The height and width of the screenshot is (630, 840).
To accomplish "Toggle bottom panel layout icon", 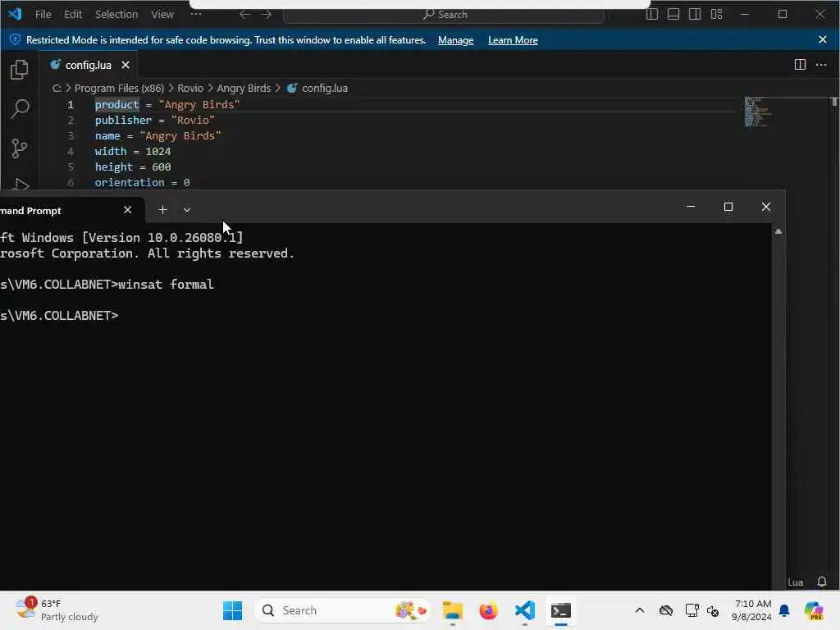I will pos(673,15).
